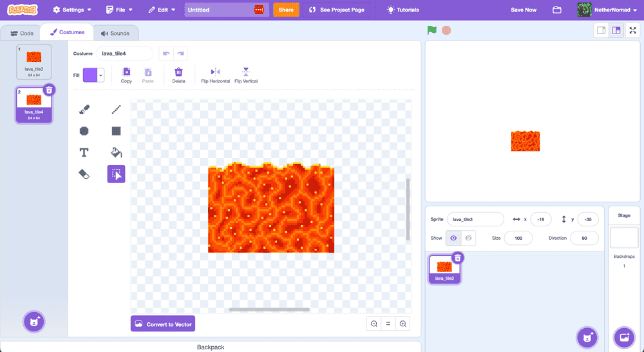
Task: Switch to the Sounds tab
Action: pos(115,33)
